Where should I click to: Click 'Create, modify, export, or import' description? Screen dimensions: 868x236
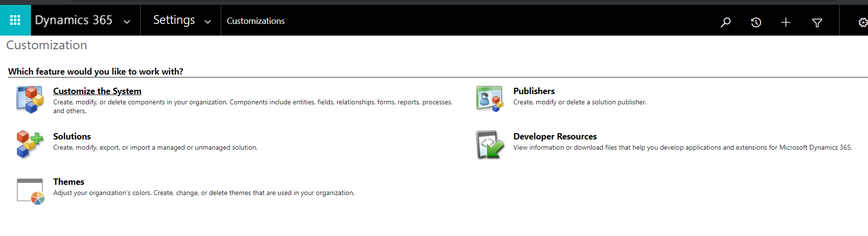pyautogui.click(x=155, y=147)
